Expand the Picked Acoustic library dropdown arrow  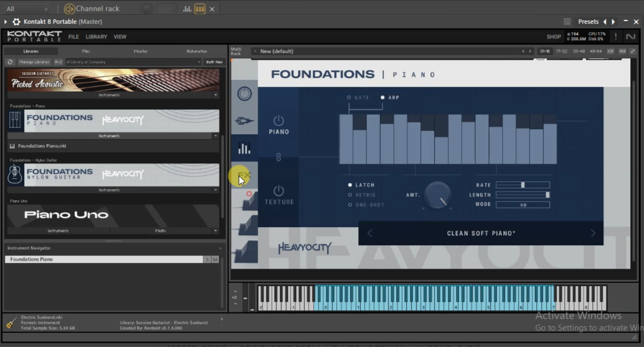[215, 95]
